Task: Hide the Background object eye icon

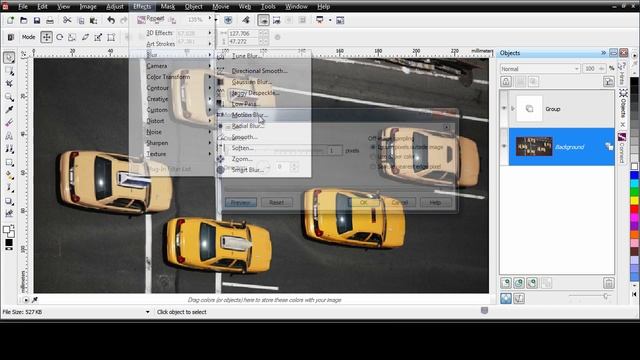Action: [x=504, y=146]
